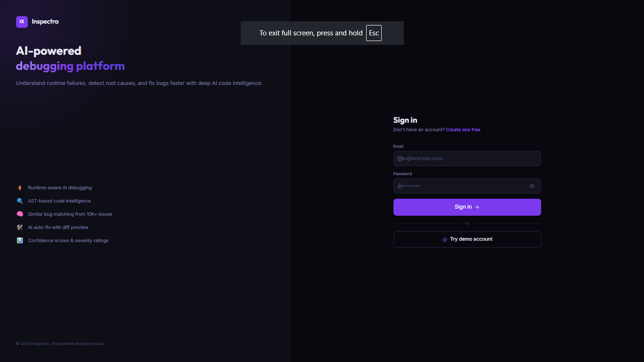This screenshot has height=362, width=644.
Task: Click the purple Sign in button
Action: [467, 207]
